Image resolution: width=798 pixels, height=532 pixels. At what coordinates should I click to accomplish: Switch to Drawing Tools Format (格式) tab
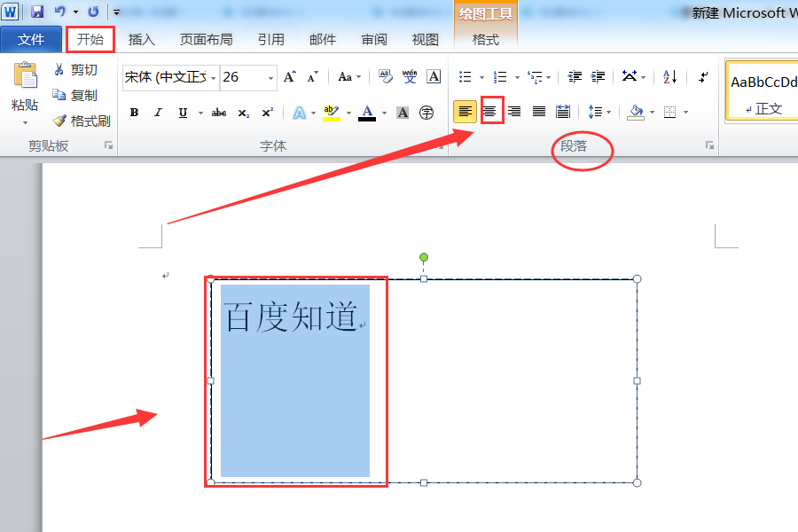pyautogui.click(x=486, y=39)
